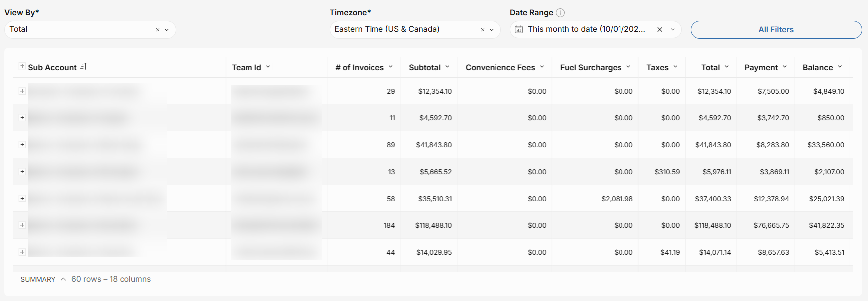868x301 pixels.
Task: Click the 60 rows – 18 columns text
Action: click(111, 279)
